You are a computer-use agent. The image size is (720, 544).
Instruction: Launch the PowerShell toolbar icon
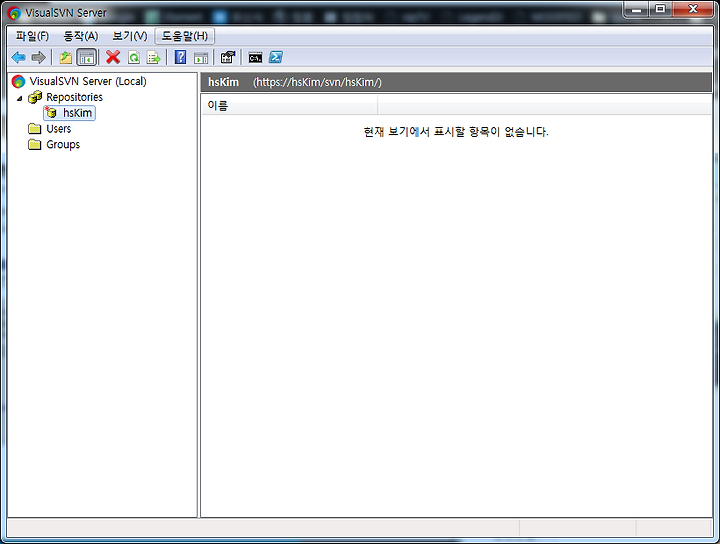tap(276, 57)
